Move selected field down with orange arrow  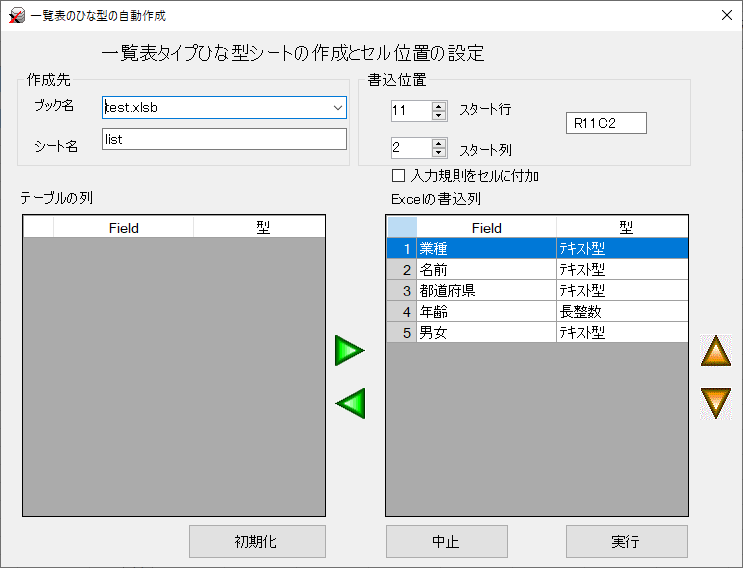716,403
